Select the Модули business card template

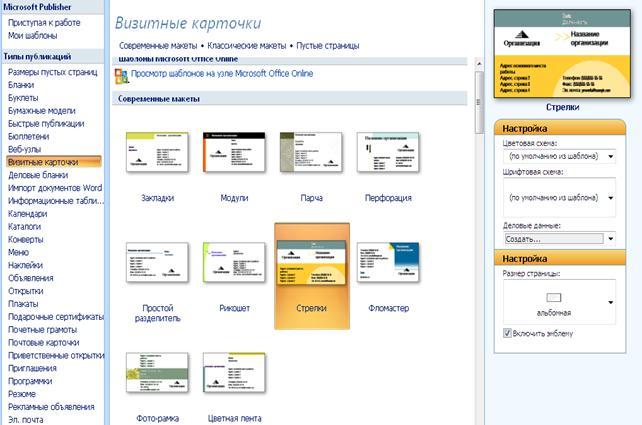pyautogui.click(x=234, y=152)
